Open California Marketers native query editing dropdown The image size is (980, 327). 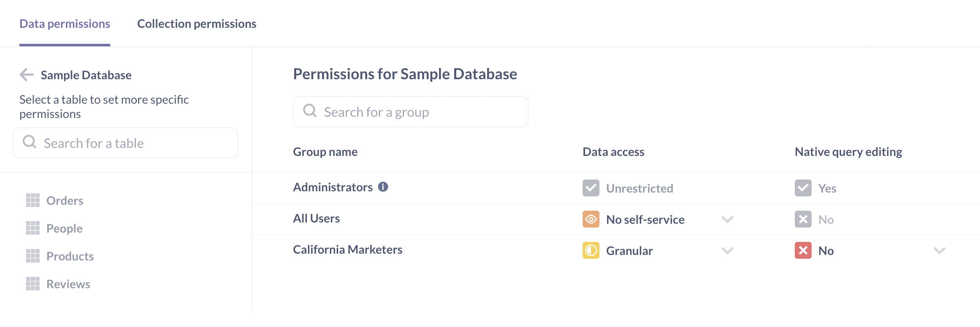[940, 250]
